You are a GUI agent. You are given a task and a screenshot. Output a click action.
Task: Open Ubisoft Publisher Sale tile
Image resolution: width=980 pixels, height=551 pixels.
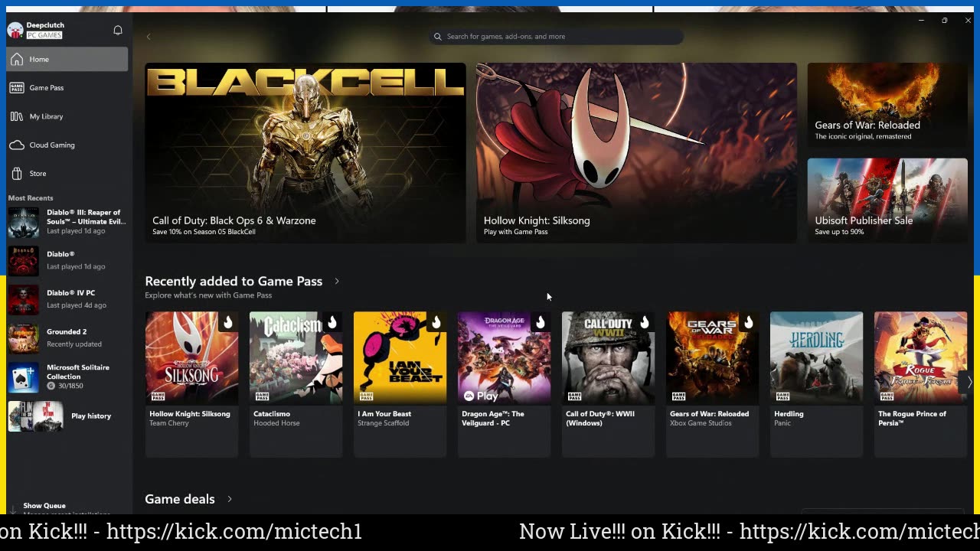[x=887, y=201]
